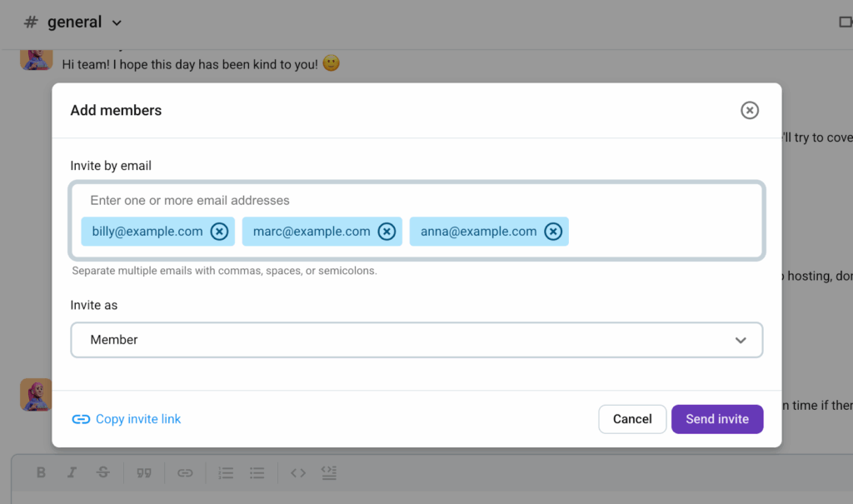Start a bulleted list
Screen dimensions: 853x504
[x=257, y=472]
